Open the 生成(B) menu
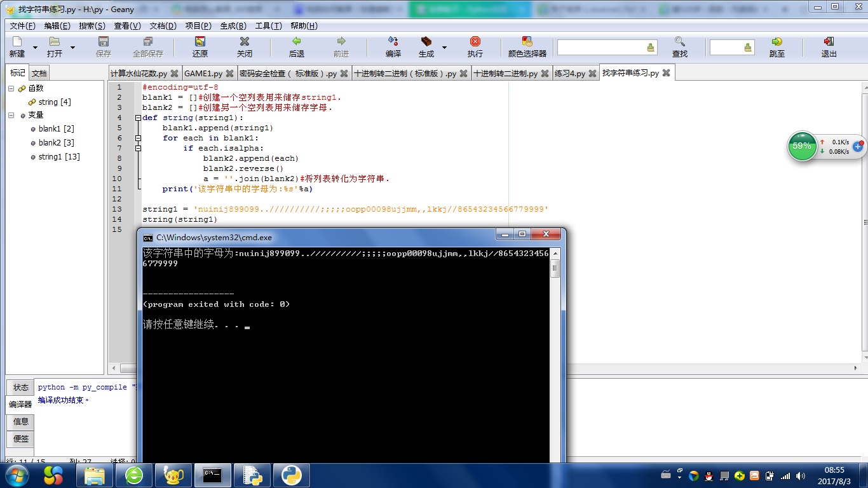 [233, 26]
